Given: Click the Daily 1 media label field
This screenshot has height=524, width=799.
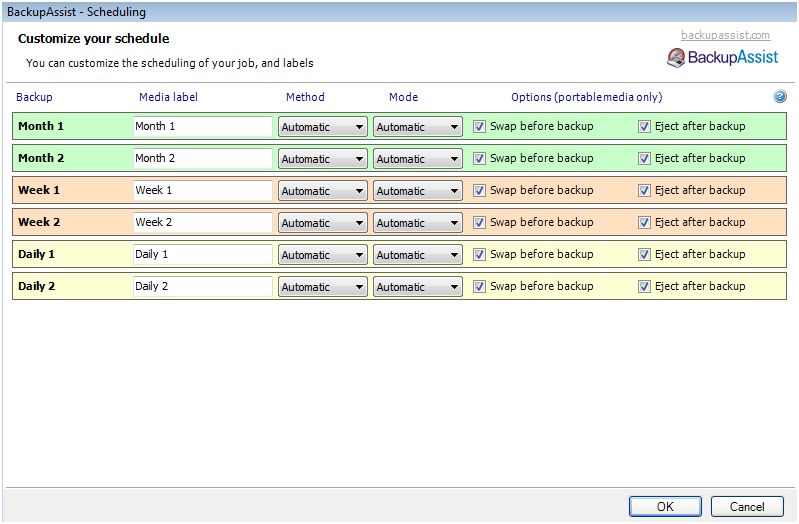Looking at the screenshot, I should pyautogui.click(x=203, y=254).
